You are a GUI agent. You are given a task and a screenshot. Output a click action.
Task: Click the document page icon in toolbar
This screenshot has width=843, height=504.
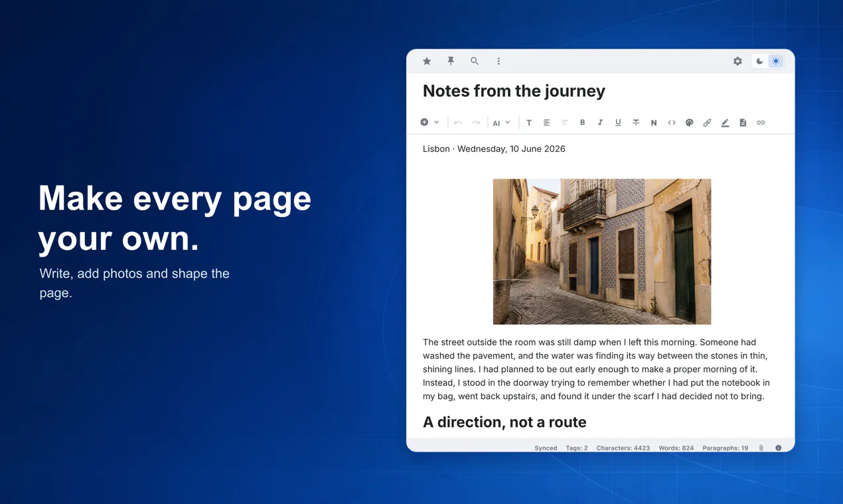(743, 123)
